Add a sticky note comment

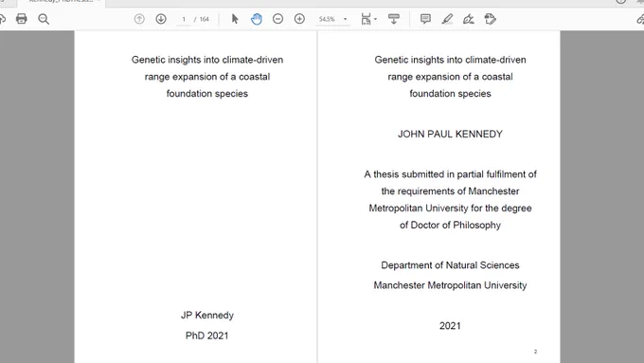[425, 19]
